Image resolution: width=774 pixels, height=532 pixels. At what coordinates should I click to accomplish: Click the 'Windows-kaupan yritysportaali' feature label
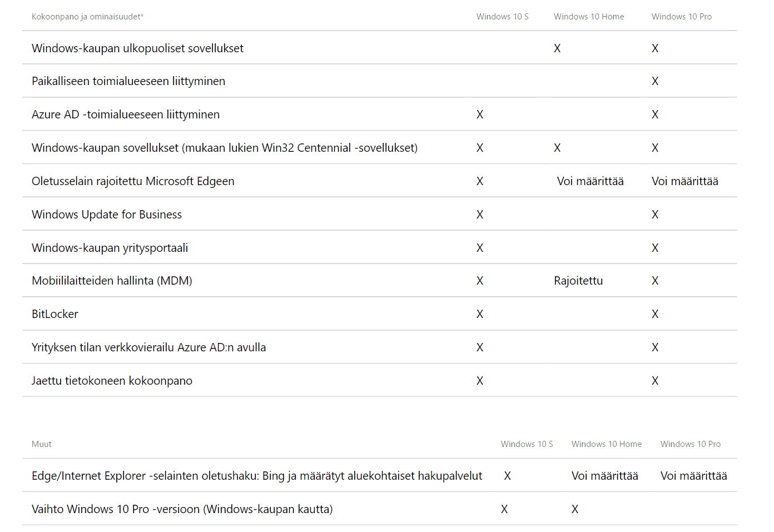(110, 248)
